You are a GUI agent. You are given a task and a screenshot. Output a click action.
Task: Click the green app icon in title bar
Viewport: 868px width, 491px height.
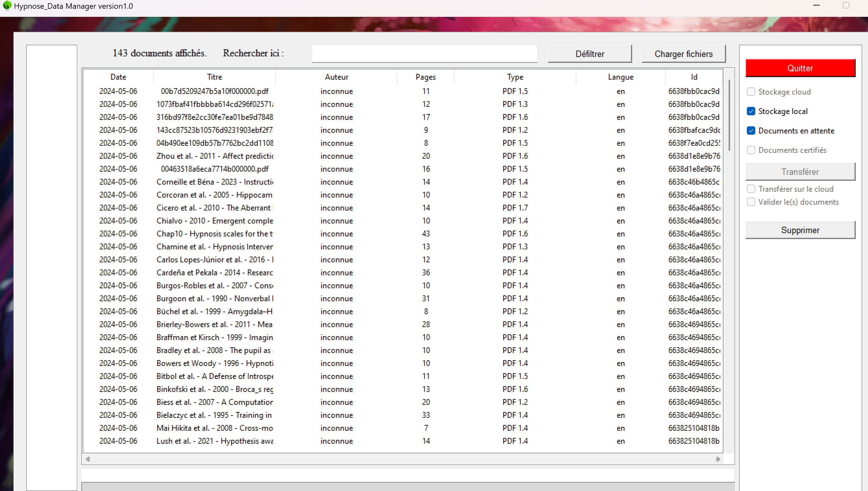7,6
